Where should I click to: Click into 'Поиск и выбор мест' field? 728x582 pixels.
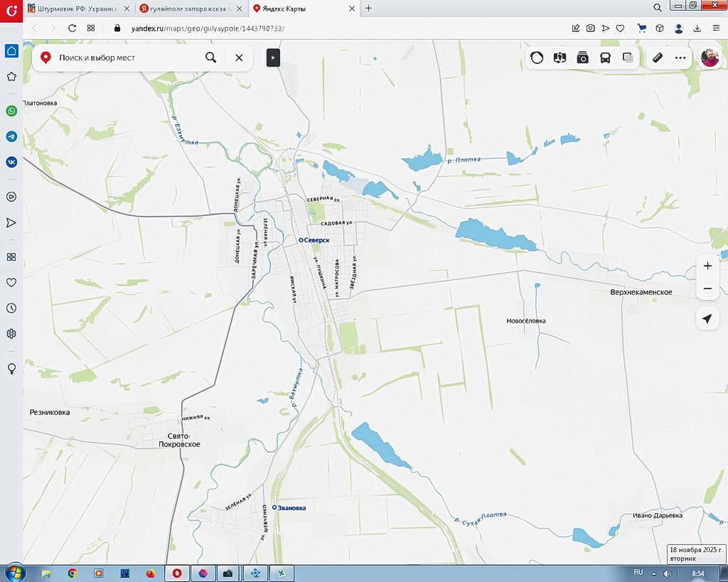click(121, 58)
